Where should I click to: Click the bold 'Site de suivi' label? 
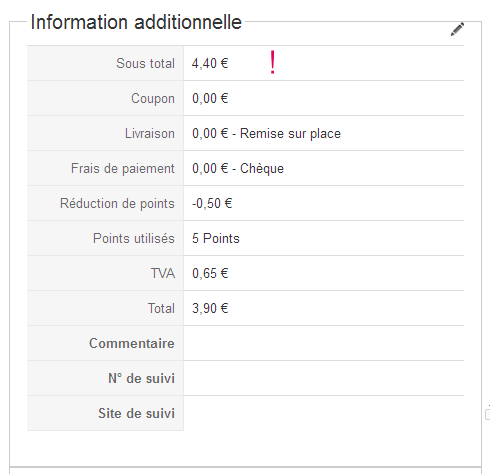point(136,413)
